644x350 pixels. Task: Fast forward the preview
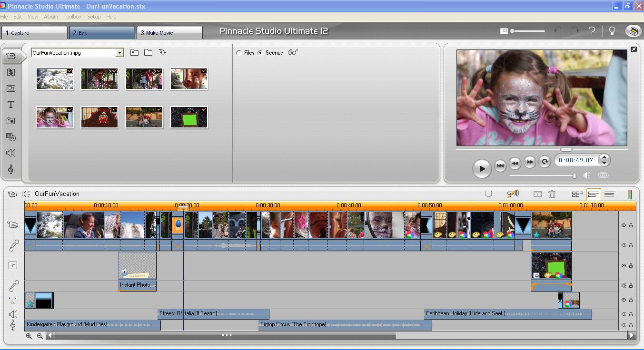[530, 162]
